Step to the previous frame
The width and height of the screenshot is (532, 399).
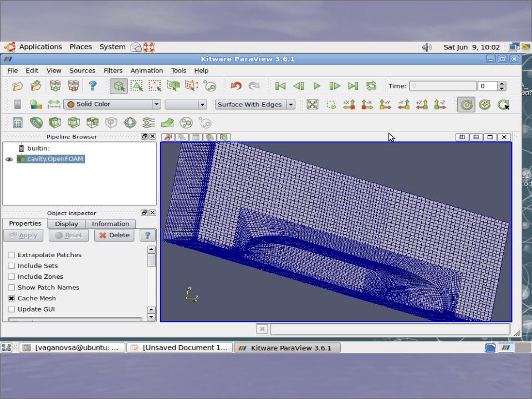(299, 86)
